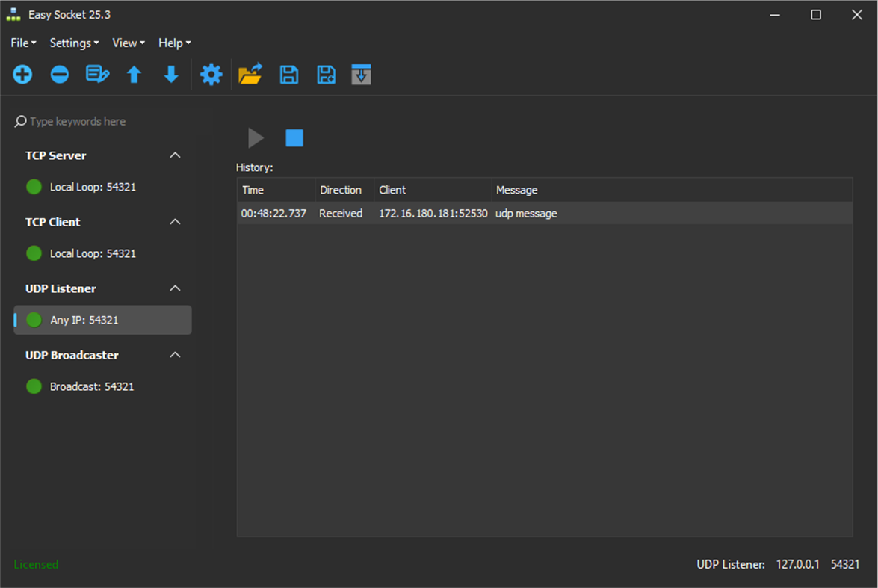Sort by the Direction column header
The height and width of the screenshot is (588, 878).
pyautogui.click(x=345, y=190)
